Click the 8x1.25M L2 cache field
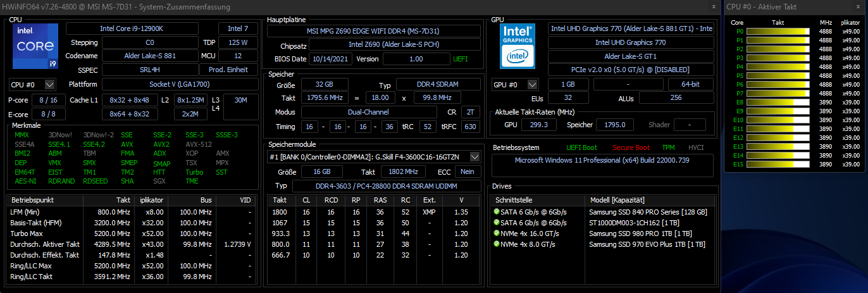Screen dimensions: 868x293 190,100
